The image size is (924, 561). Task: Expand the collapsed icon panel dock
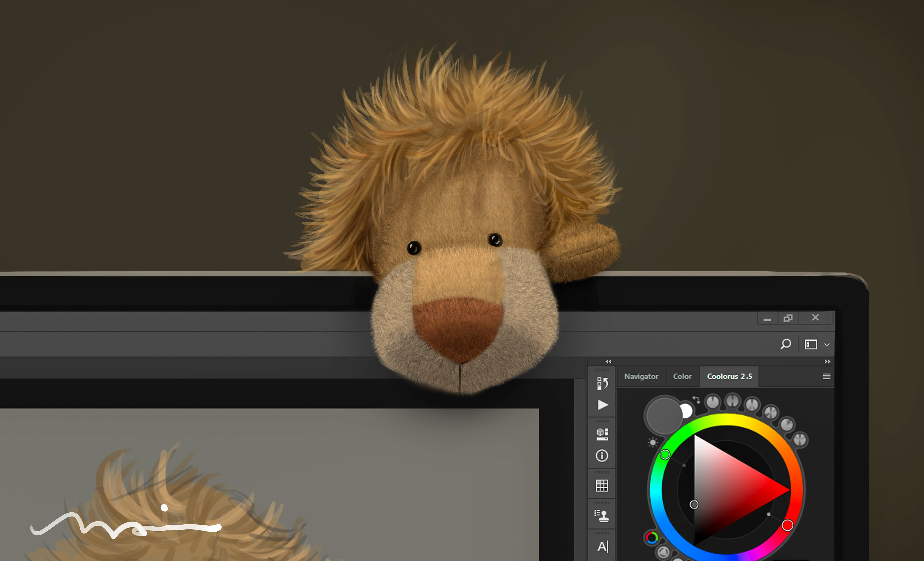coord(608,361)
